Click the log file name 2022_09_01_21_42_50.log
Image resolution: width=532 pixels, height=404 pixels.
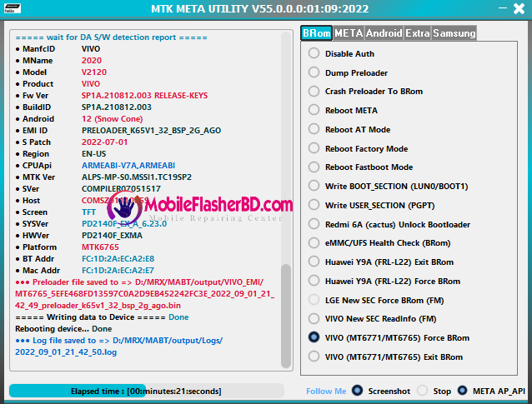pos(66,352)
